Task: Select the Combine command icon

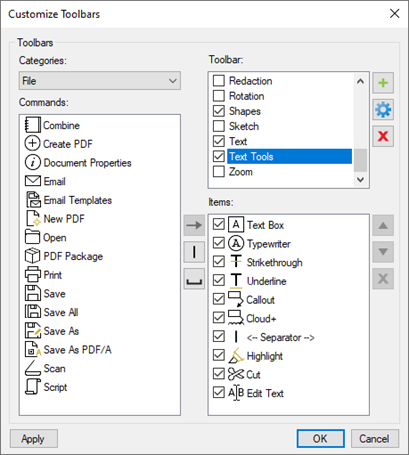Action: point(33,125)
